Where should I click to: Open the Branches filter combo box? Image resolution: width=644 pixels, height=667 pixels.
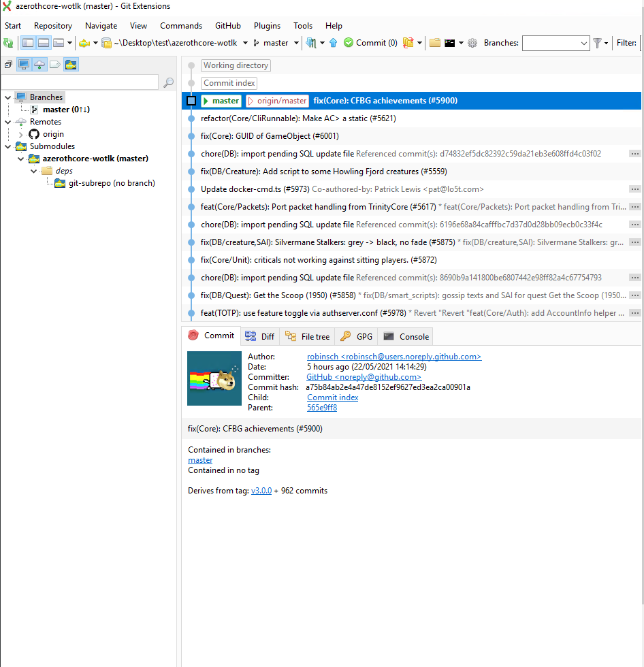(x=556, y=43)
